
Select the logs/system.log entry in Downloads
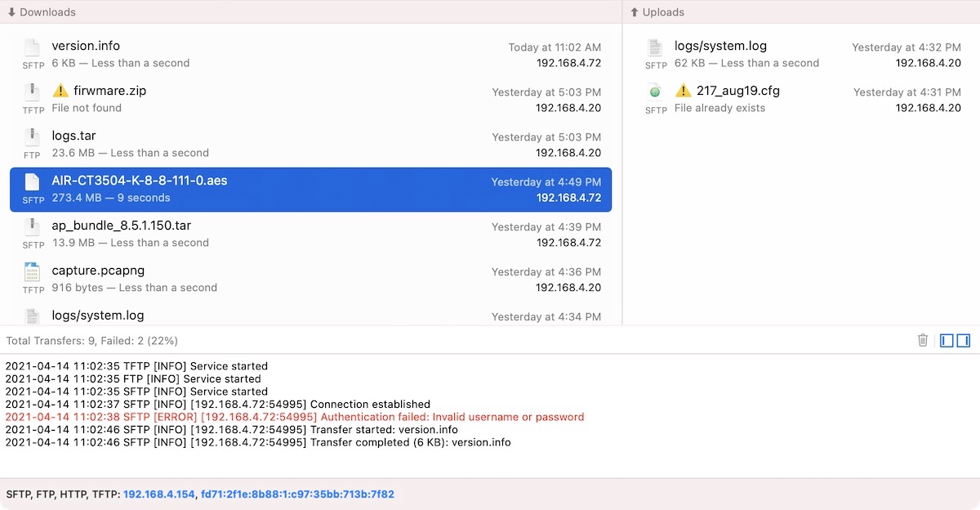(x=310, y=315)
